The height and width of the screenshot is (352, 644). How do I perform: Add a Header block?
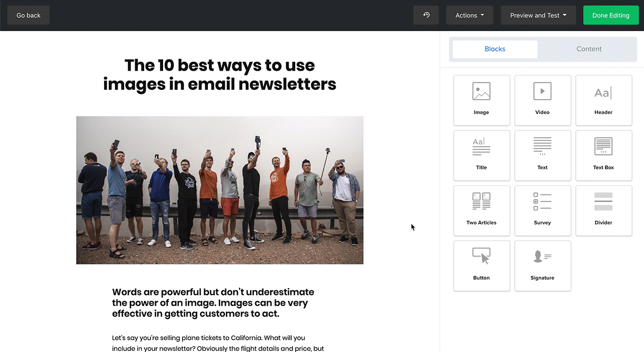click(x=603, y=100)
